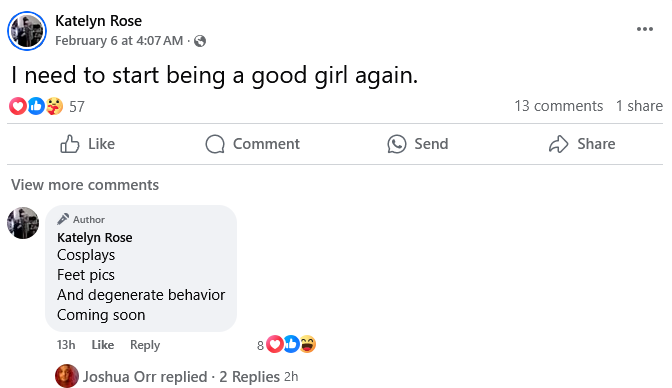This screenshot has height=388, width=672.
Task: Open Katelyn Rose name link in the post header
Action: coord(99,21)
